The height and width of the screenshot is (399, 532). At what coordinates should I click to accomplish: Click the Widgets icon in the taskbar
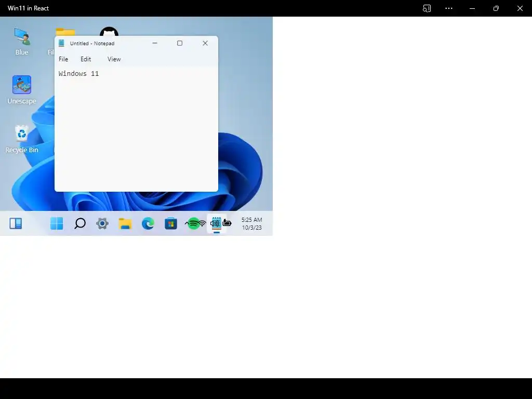point(16,223)
